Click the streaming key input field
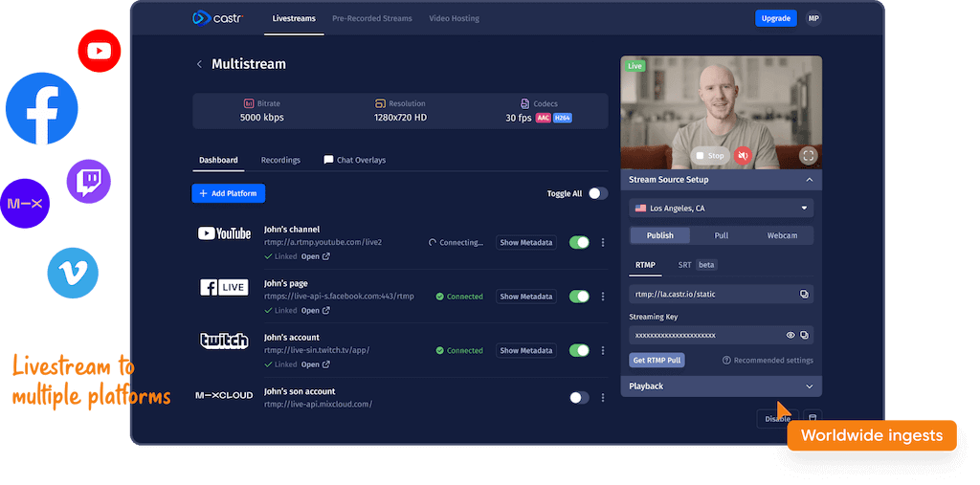 (x=703, y=336)
